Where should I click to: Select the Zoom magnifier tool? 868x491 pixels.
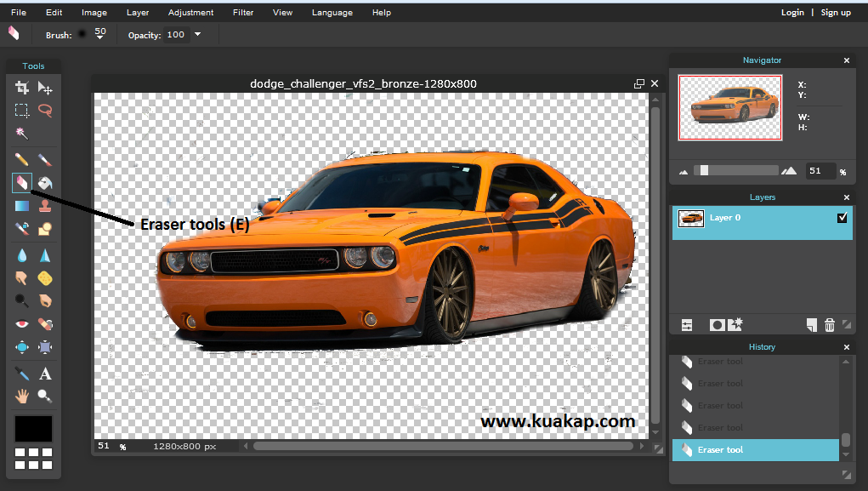[x=45, y=396]
